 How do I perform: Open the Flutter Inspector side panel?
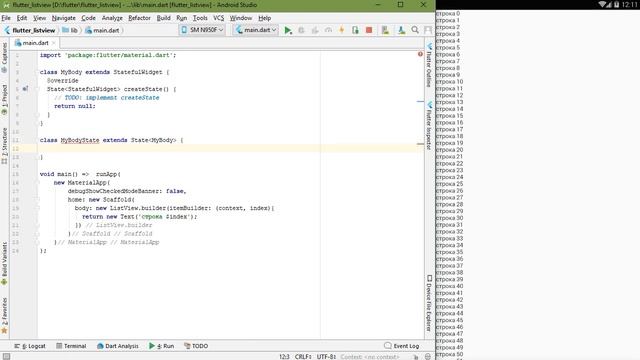point(429,126)
